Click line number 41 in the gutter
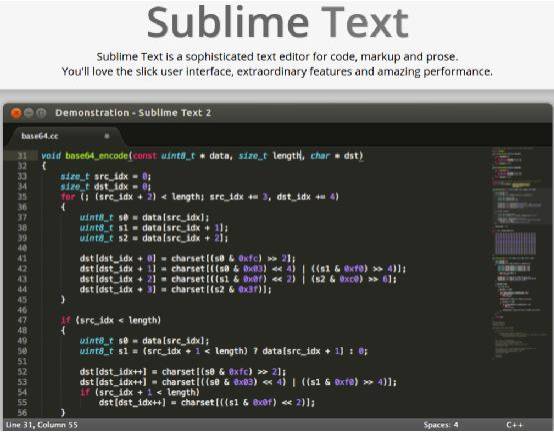This screenshot has width=554, height=432. tap(22, 258)
